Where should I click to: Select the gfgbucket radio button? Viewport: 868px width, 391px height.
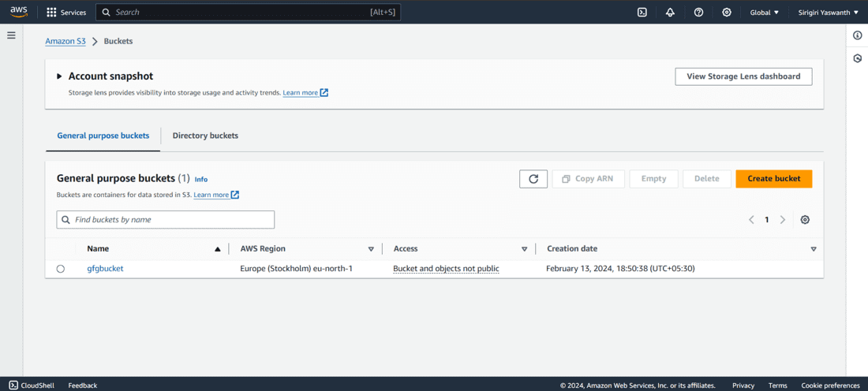point(60,269)
